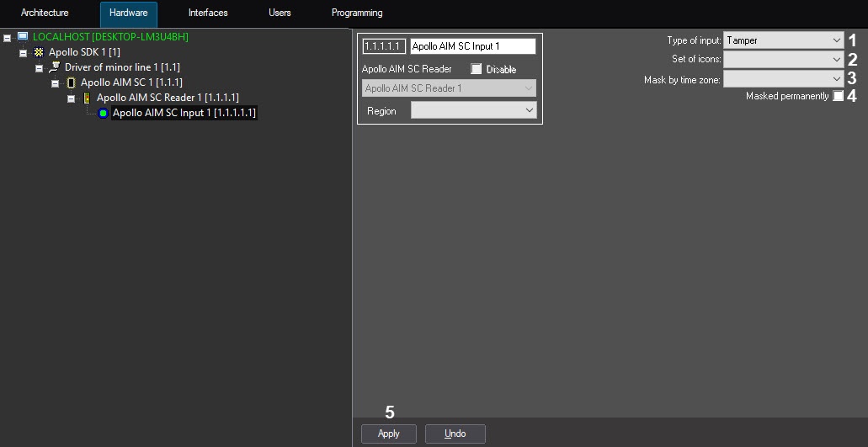Viewport: 868px width, 447px height.
Task: Select Apollo AIM SC 1 [1.1.1] item
Action: coord(131,83)
